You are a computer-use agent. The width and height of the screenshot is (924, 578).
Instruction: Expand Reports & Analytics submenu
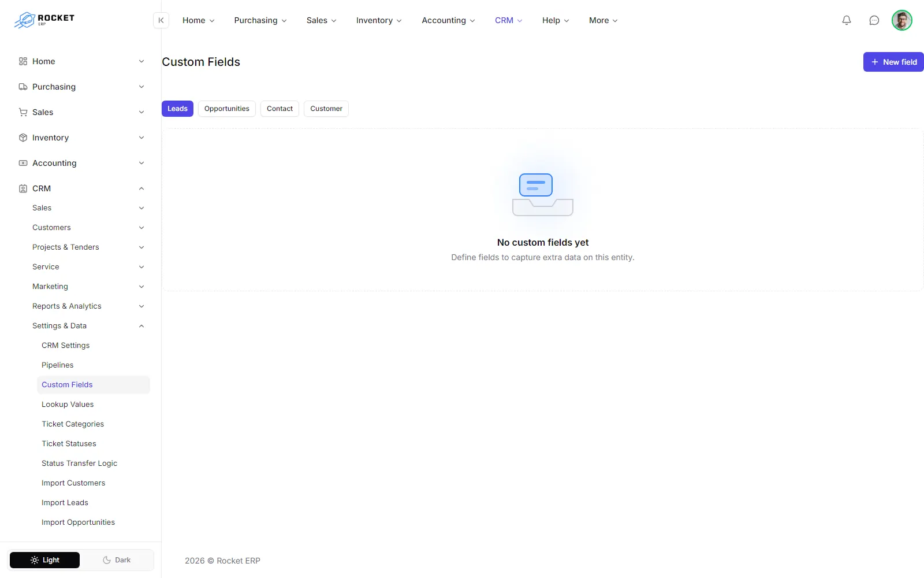point(88,306)
